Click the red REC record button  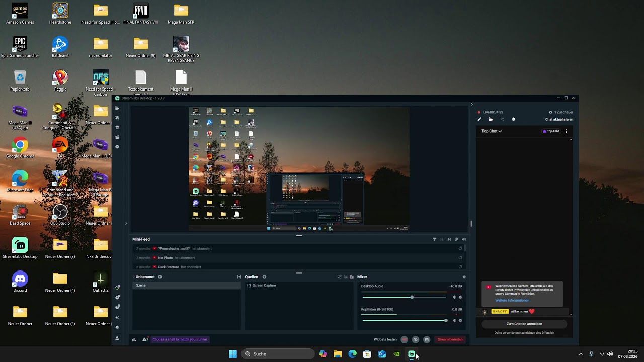click(404, 339)
